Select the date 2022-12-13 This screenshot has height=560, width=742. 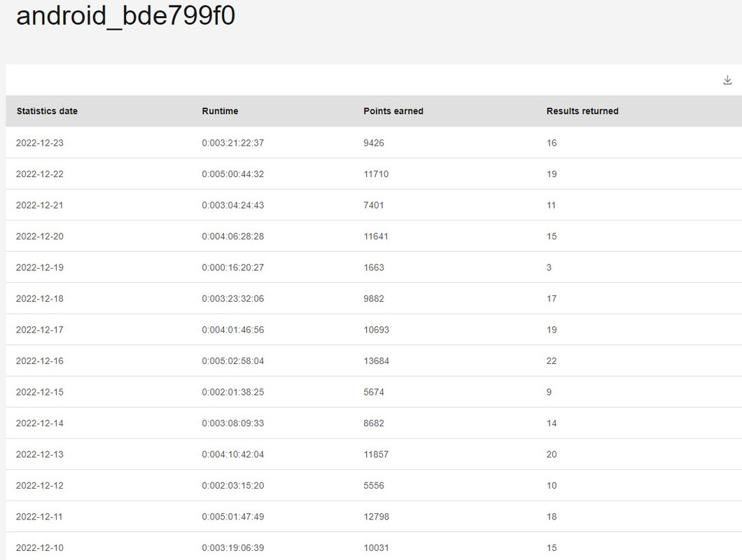point(40,454)
